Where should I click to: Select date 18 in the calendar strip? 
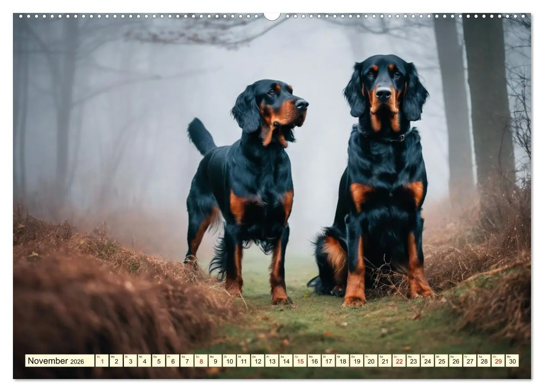[342, 361]
